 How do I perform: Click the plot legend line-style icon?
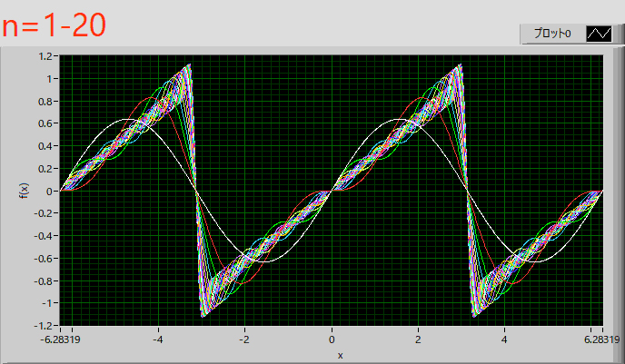pos(600,34)
